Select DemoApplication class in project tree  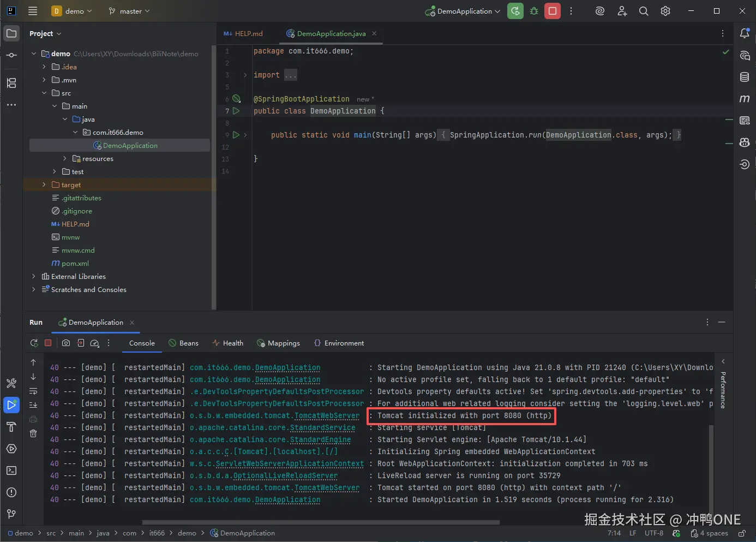click(x=119, y=145)
